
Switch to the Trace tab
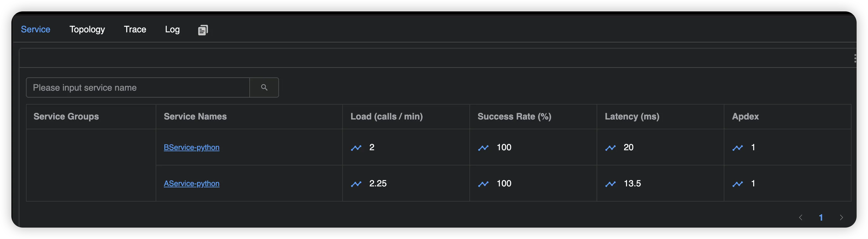[x=135, y=29]
